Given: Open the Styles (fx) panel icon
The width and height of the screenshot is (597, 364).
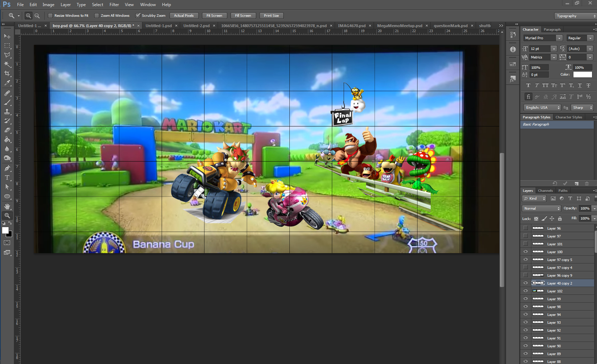Looking at the screenshot, I should pyautogui.click(x=513, y=79).
